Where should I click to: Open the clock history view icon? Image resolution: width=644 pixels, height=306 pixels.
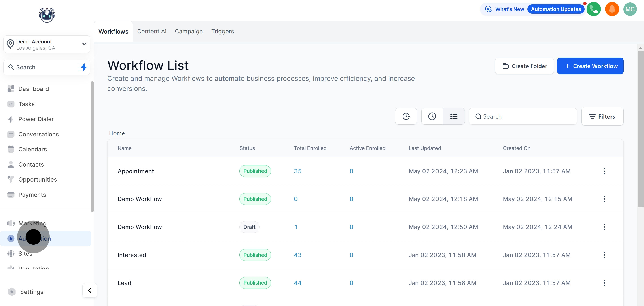coord(432,116)
